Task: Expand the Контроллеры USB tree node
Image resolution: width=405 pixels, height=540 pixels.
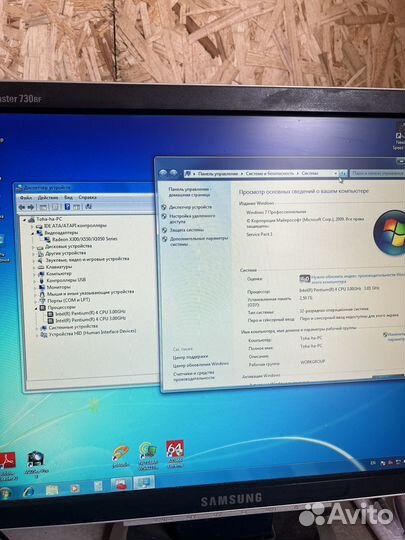Action: (x=35, y=281)
